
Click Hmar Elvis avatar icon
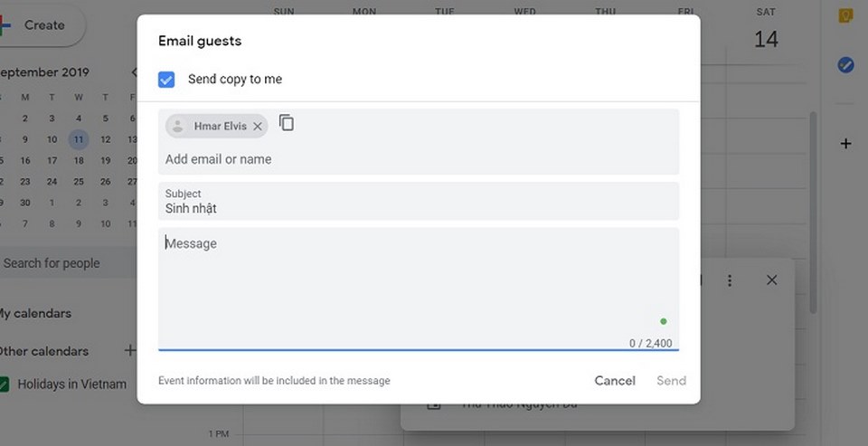[178, 127]
